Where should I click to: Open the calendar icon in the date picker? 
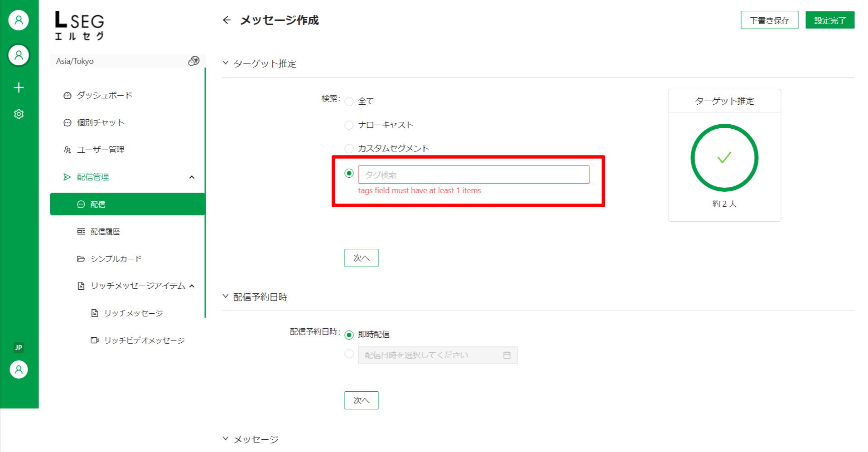point(507,355)
